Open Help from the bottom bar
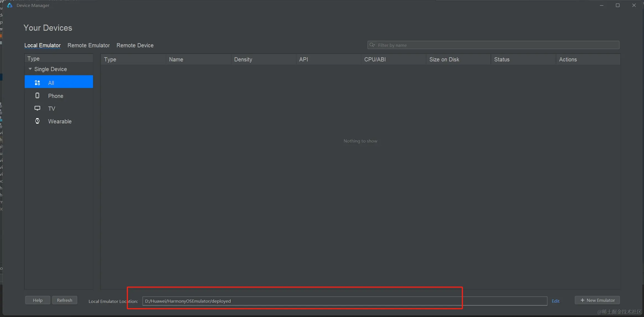Screen dimensions: 644x317 pos(38,300)
